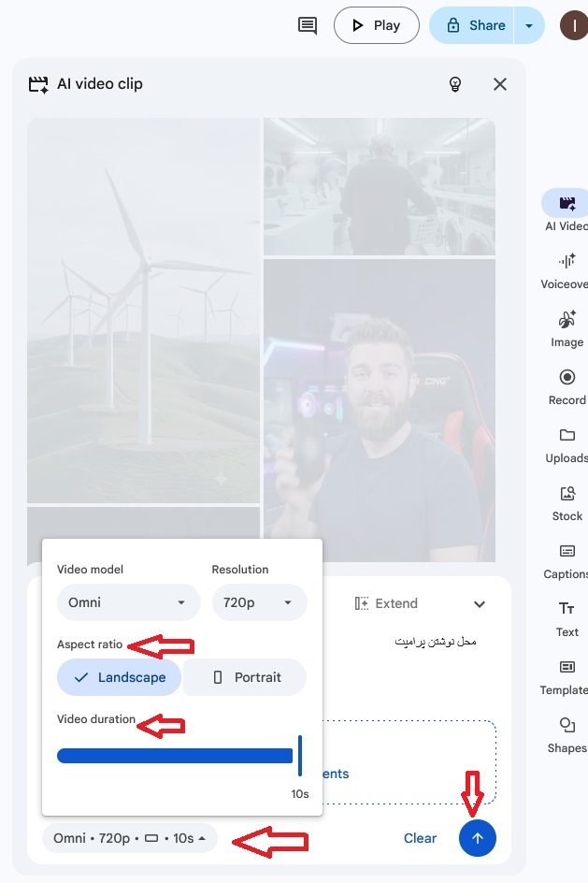Click the lightbulb tips icon

[455, 84]
